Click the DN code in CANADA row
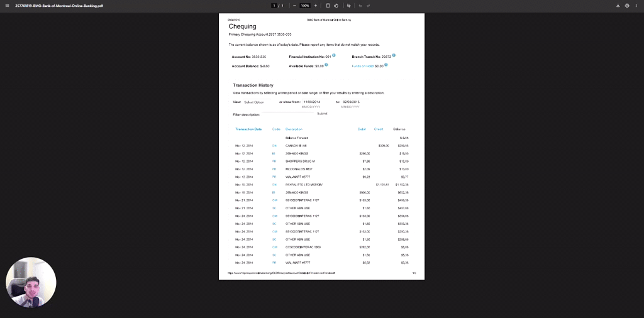Viewport: 644px width, 318px height. click(x=274, y=146)
